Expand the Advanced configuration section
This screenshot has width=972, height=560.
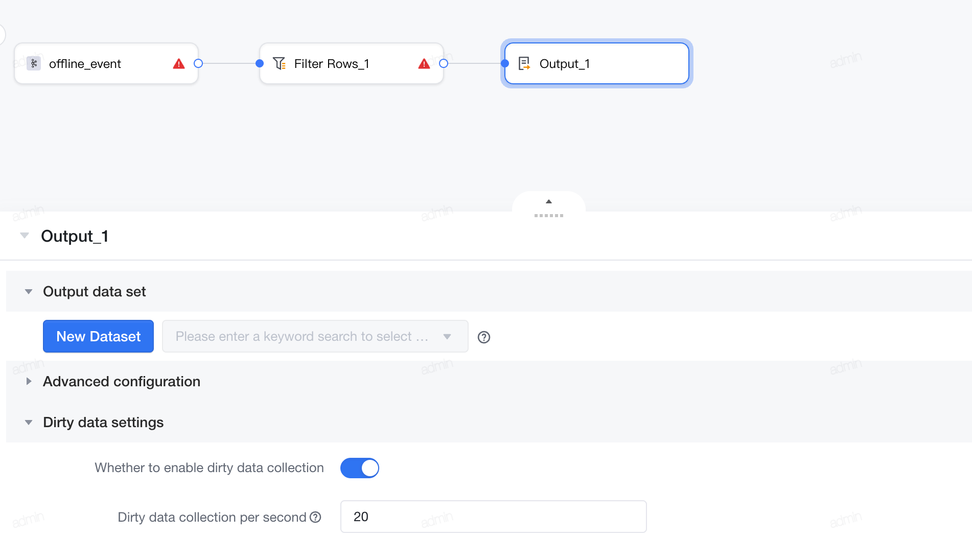pyautogui.click(x=29, y=381)
